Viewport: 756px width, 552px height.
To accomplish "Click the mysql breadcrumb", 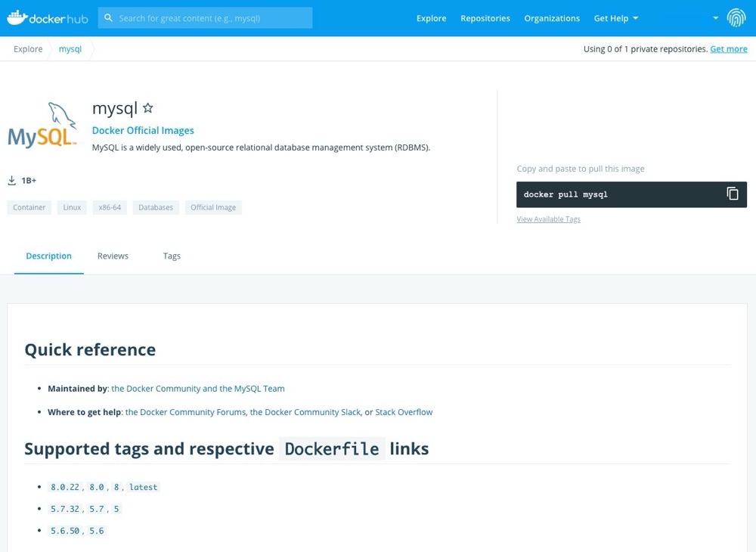I will pos(70,49).
